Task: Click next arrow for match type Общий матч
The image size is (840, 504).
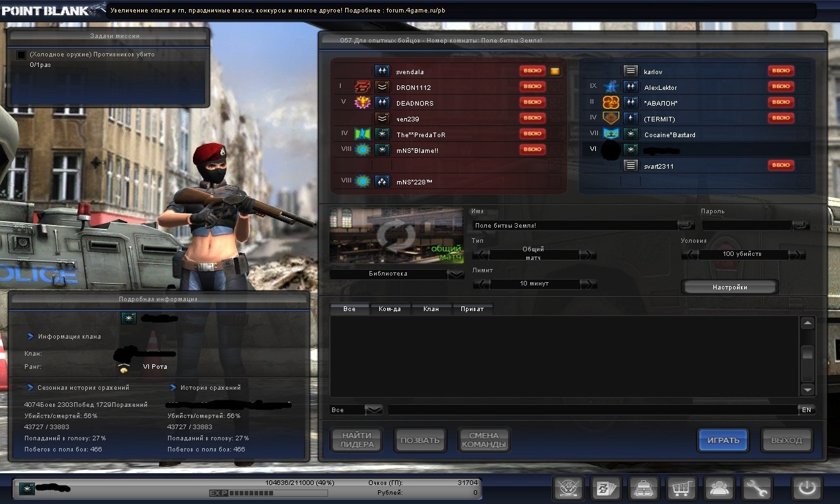Action: [x=589, y=255]
